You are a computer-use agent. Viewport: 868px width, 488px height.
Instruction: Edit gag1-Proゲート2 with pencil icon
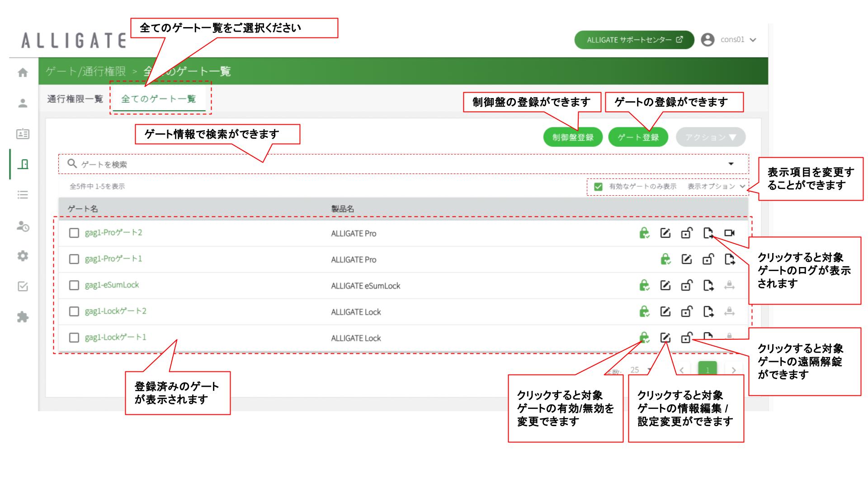pos(665,233)
